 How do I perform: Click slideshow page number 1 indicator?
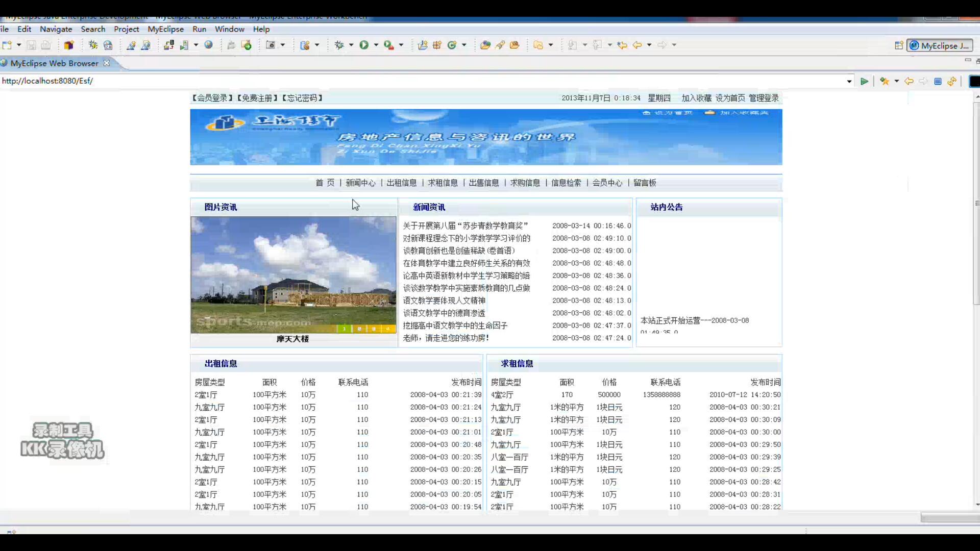345,329
